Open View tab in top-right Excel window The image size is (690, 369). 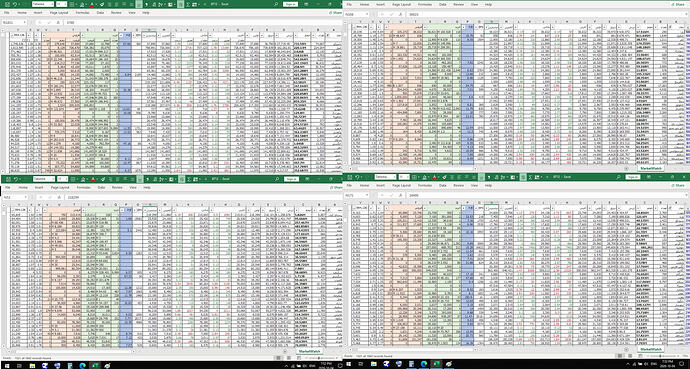(x=474, y=4)
